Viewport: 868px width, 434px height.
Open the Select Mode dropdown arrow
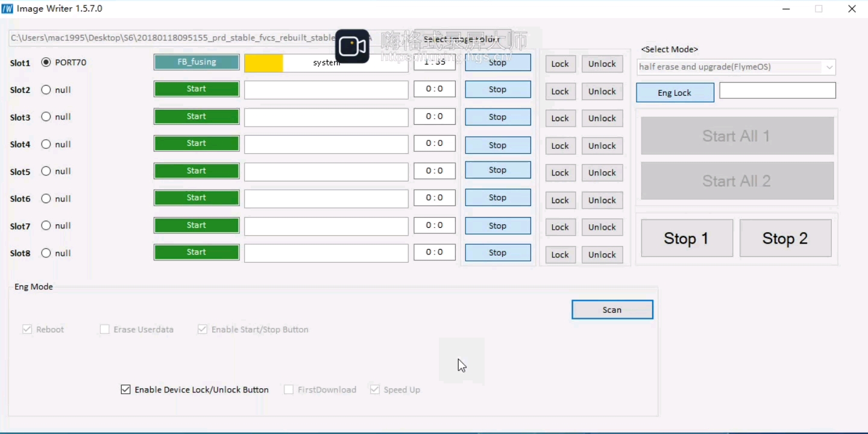pyautogui.click(x=829, y=67)
